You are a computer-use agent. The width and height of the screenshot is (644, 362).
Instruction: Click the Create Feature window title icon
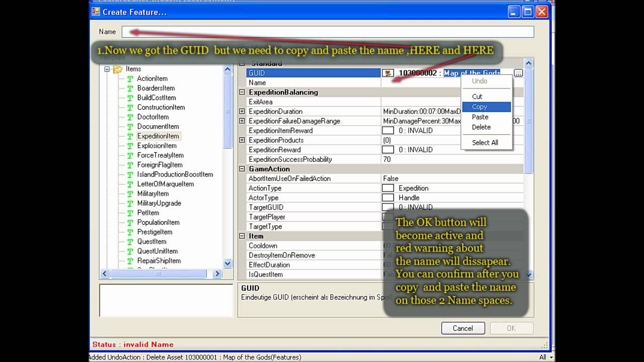tap(96, 12)
